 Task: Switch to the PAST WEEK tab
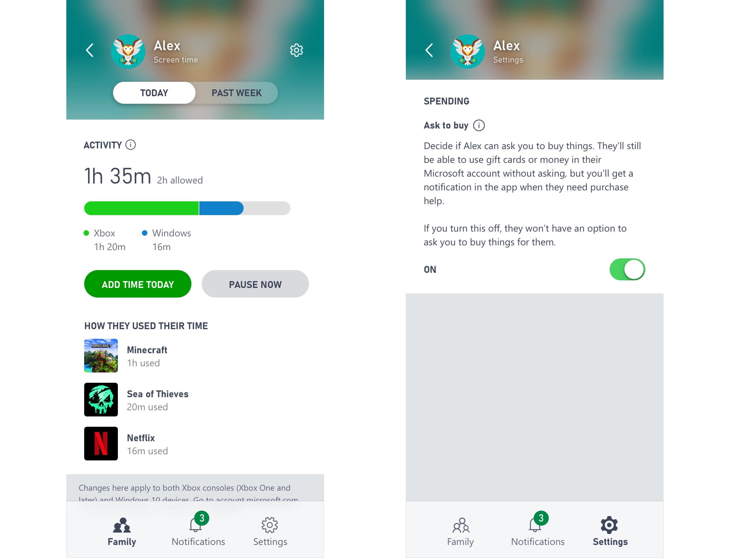click(236, 93)
